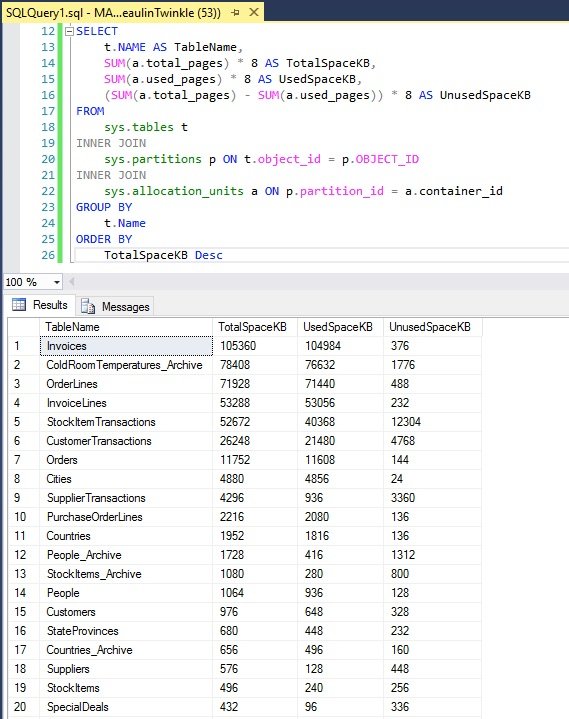The width and height of the screenshot is (569, 719).
Task: Select the PurchaseOrderLines cell
Action: pyautogui.click(x=126, y=517)
